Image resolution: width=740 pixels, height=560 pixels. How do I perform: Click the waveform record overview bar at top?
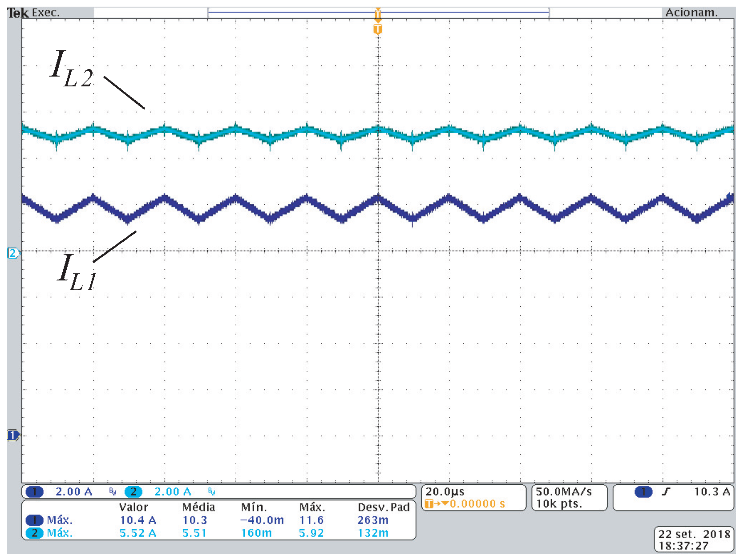[378, 12]
